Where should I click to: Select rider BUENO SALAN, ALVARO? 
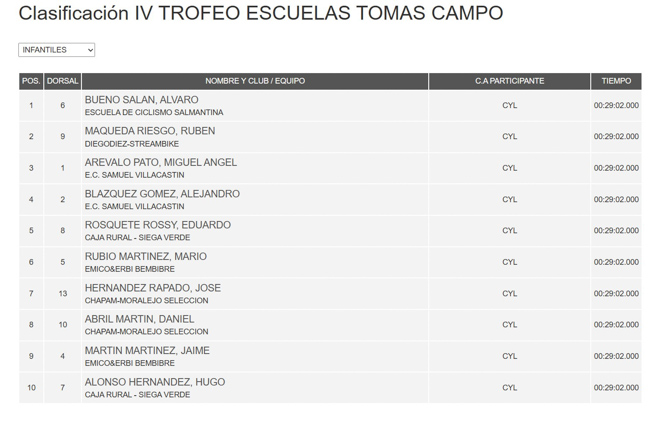(x=141, y=100)
